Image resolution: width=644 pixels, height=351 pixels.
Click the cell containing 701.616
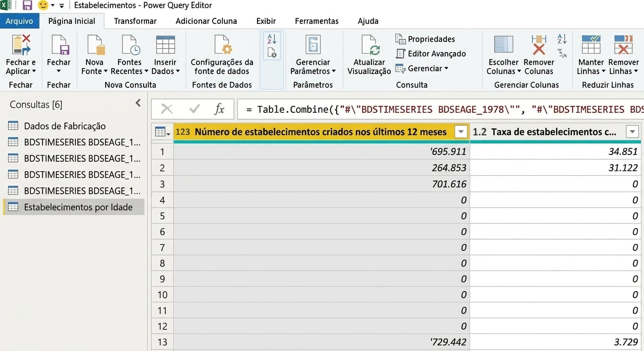pos(322,184)
